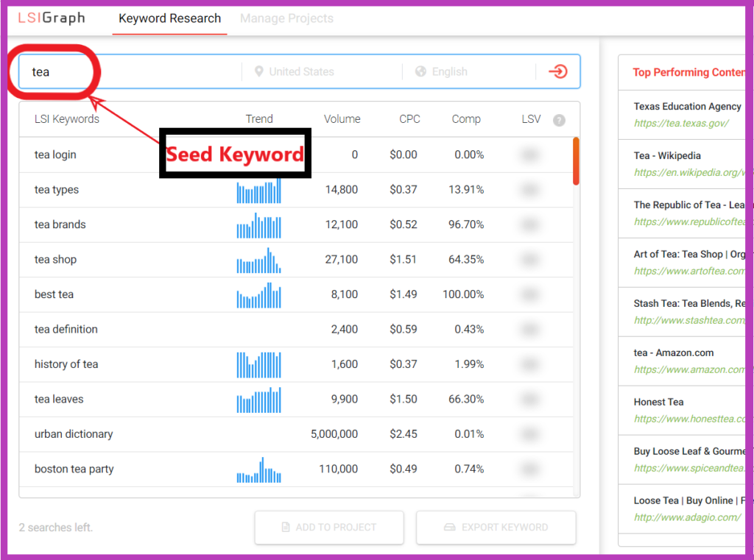Click the ADD TO PROJECT button
Image resolution: width=754 pixels, height=560 pixels.
pyautogui.click(x=328, y=527)
